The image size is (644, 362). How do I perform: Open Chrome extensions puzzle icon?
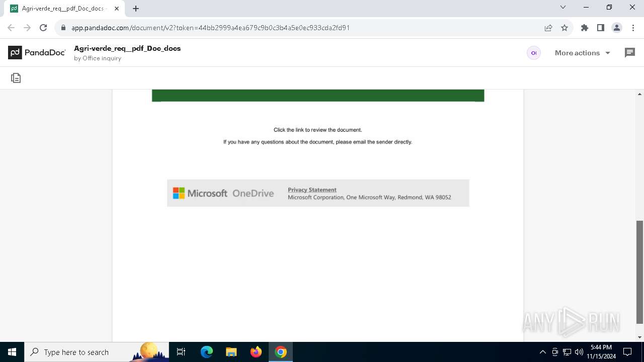click(585, 28)
